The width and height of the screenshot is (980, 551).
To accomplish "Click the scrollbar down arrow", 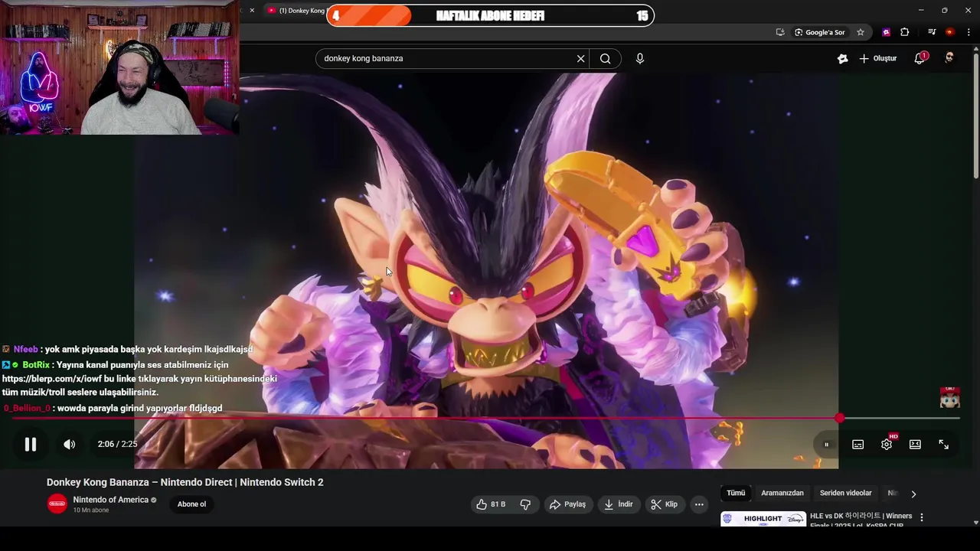I will coord(975,522).
